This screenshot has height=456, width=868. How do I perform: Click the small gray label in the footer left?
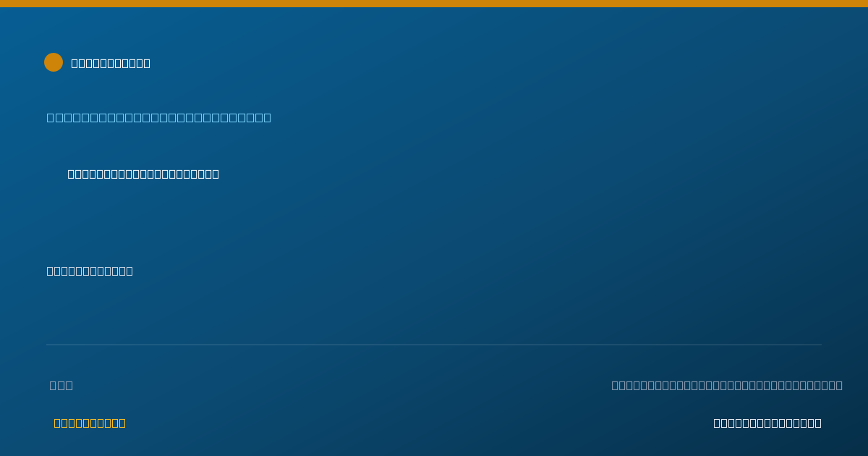(61, 385)
